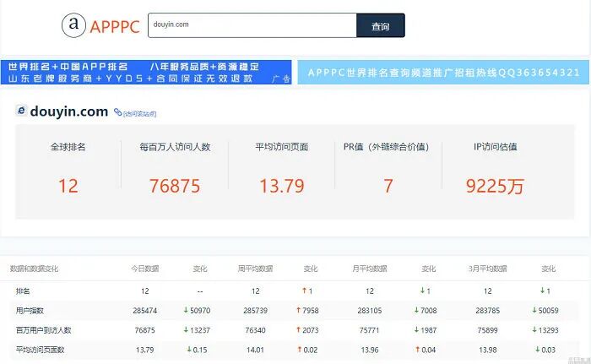Click today's 用户指数 value 285474

pos(145,311)
